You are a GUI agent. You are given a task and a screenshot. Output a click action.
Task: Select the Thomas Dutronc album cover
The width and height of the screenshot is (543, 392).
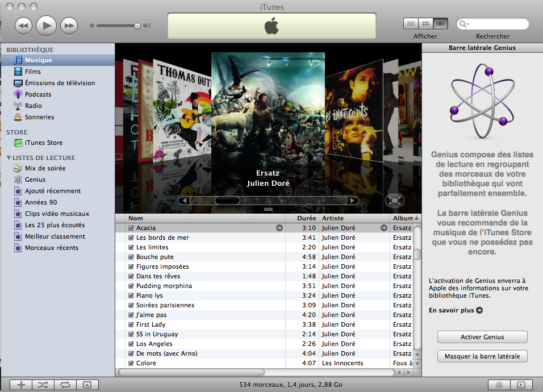click(x=182, y=111)
